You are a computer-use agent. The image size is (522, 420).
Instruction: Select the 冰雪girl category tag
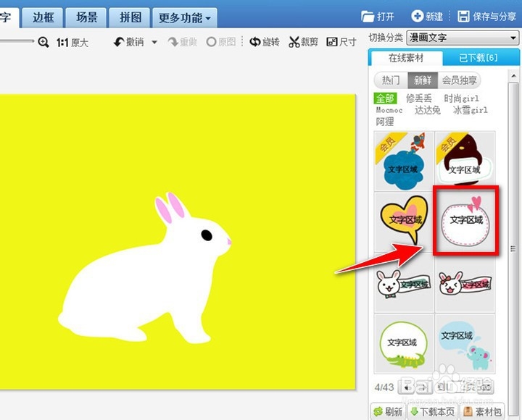[470, 110]
